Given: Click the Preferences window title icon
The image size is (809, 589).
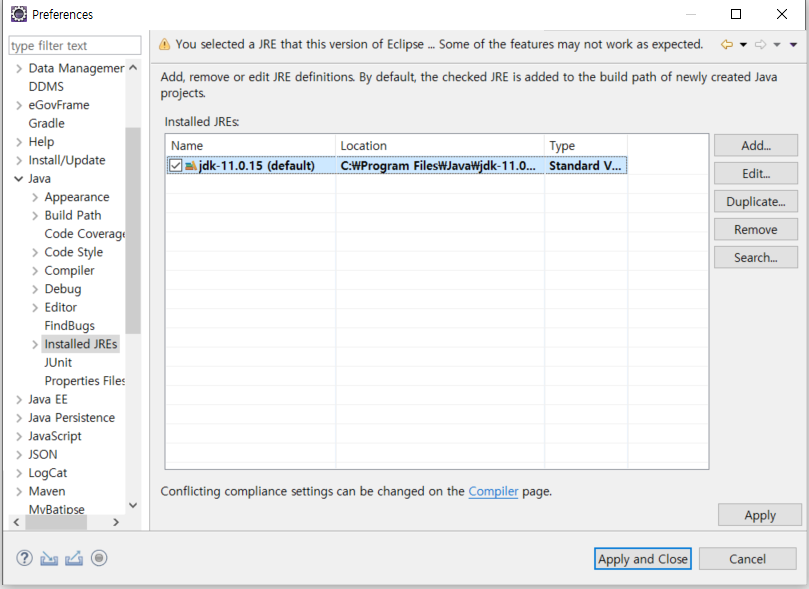Looking at the screenshot, I should coord(19,14).
